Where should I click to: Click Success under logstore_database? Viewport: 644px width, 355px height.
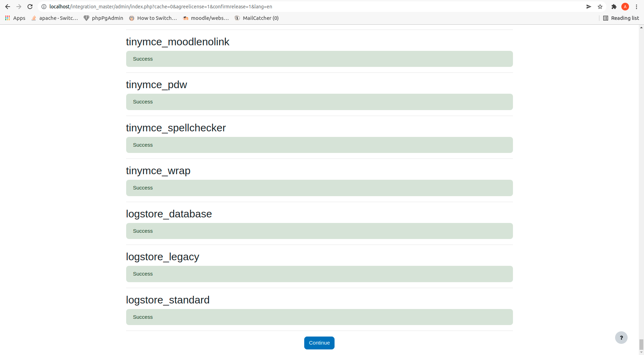[143, 231]
